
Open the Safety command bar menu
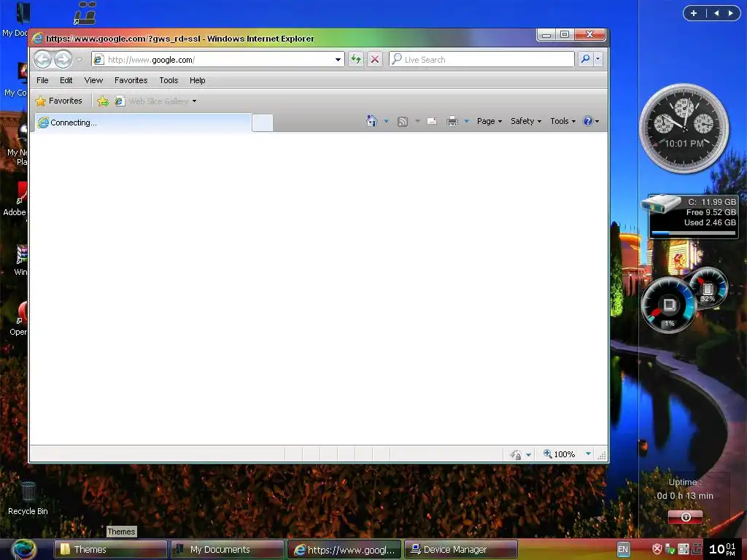tap(526, 122)
